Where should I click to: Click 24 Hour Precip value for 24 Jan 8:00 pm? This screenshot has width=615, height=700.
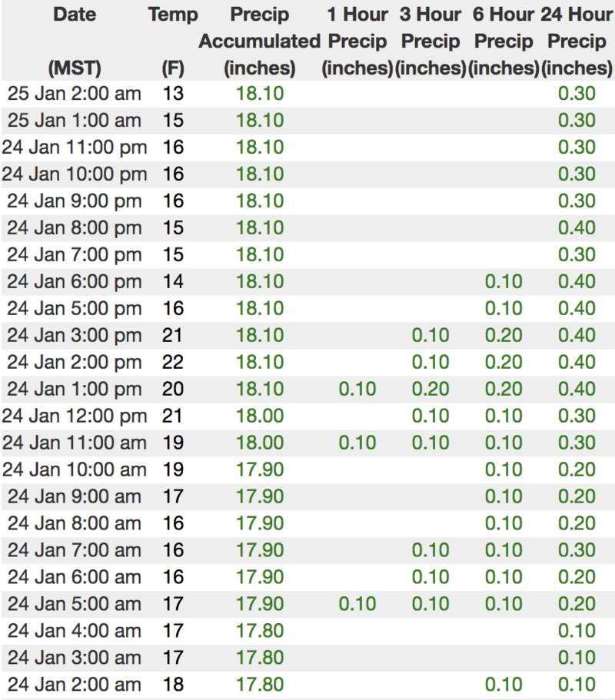(x=577, y=227)
